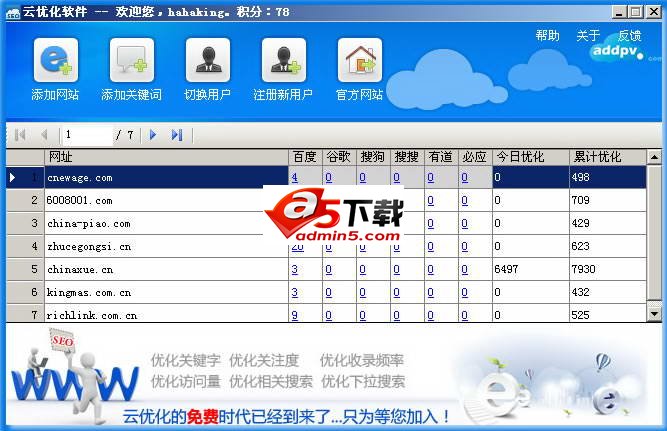667x431 pixels.
Task: Click cumulative value 429
Action: click(x=581, y=223)
